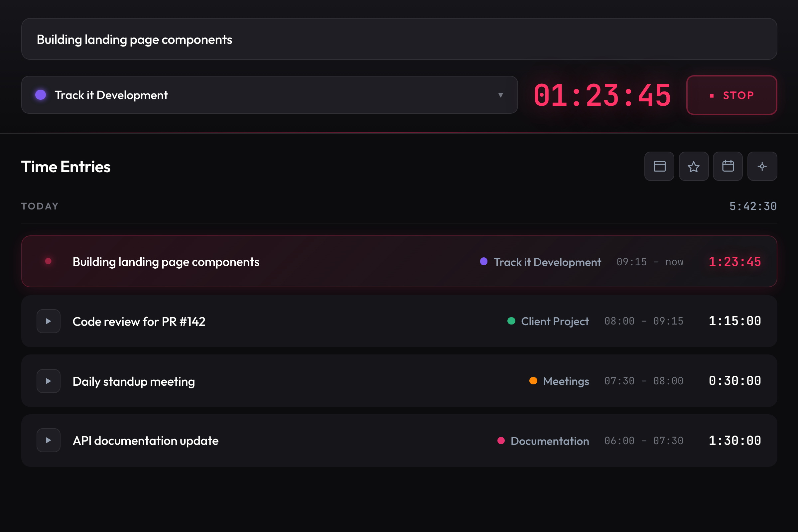
Task: Click the crosshair target icon
Action: (x=762, y=166)
